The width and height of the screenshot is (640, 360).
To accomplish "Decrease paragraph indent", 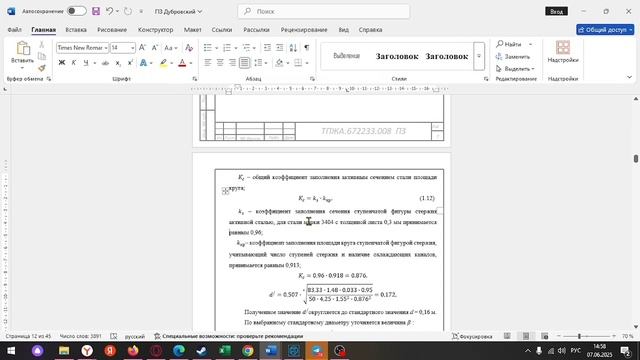I will point(267,48).
